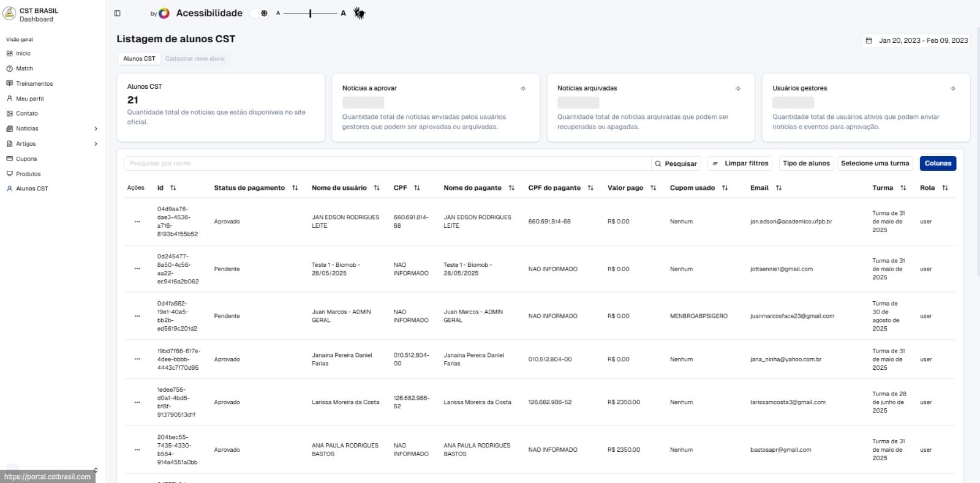Viewport: 980px width, 483px height.
Task: Collapse the sidebar with the panel icon
Action: click(x=118, y=13)
